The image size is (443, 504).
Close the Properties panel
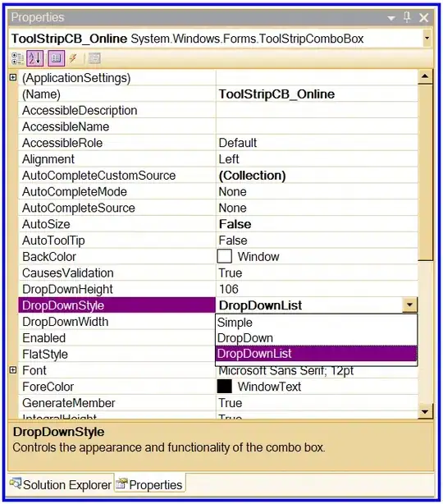424,18
